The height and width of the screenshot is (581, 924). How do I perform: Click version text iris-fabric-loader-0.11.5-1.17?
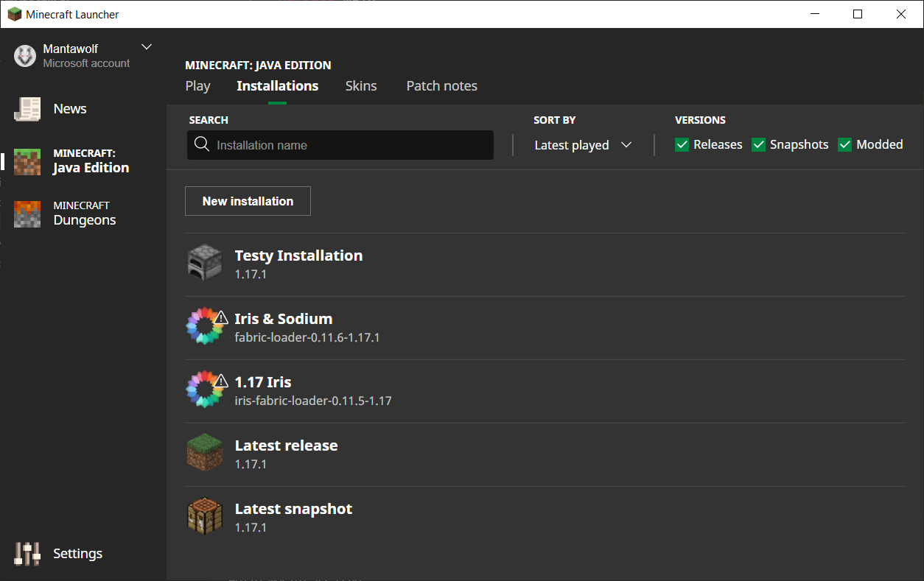pos(313,401)
